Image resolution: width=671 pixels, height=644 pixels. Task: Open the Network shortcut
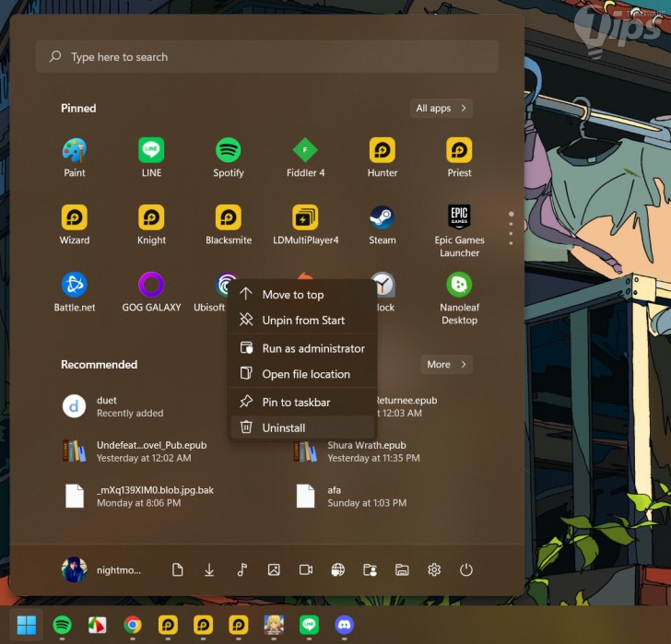click(338, 569)
